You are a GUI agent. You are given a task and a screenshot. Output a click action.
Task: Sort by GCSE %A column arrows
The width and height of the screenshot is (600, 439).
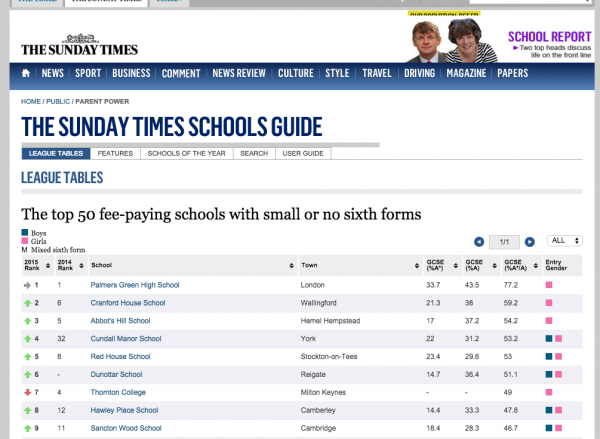point(494,265)
